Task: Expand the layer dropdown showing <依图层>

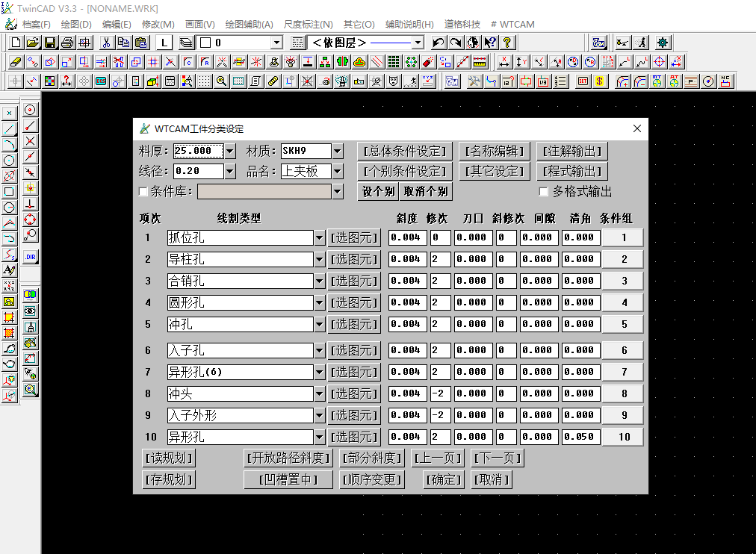Action: click(418, 43)
